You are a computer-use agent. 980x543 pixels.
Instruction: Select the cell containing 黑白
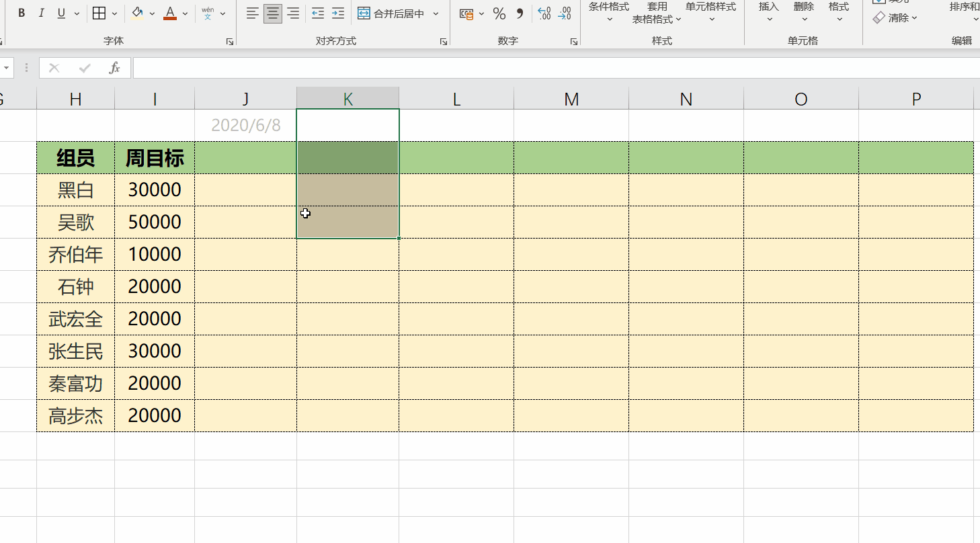[x=75, y=190]
